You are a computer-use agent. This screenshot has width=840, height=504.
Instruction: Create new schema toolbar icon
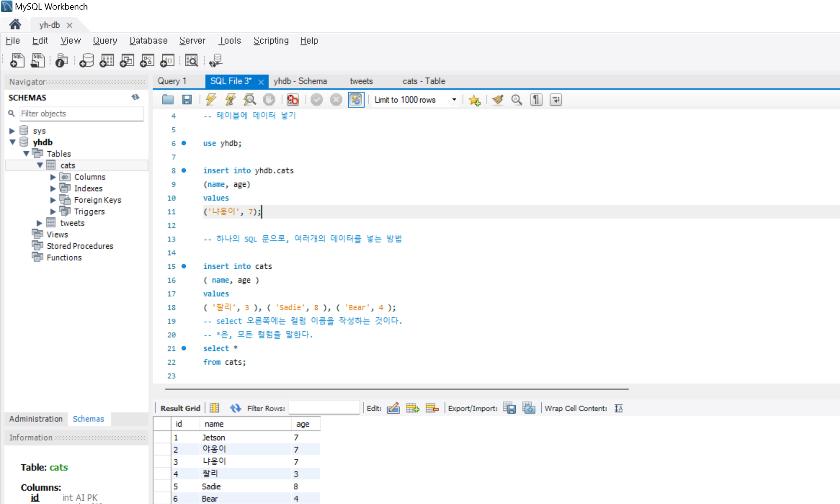coord(86,60)
